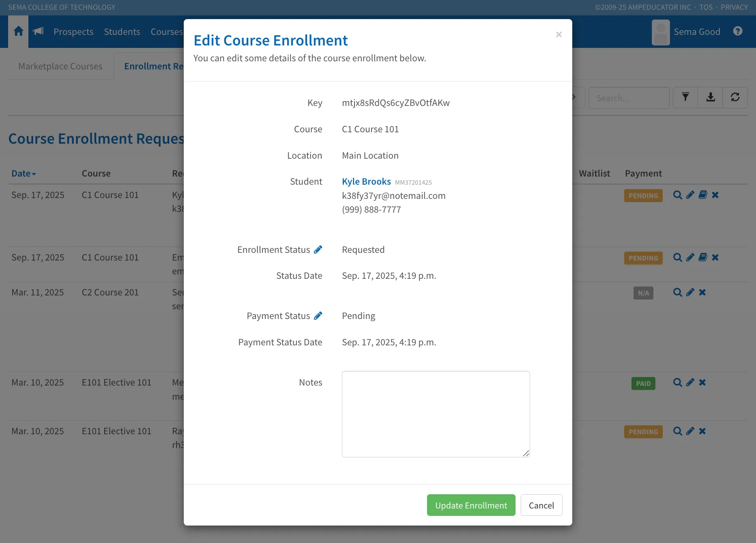756x543 pixels.
Task: Click the k38fy37yr@notemail.com email text
Action: click(x=393, y=196)
